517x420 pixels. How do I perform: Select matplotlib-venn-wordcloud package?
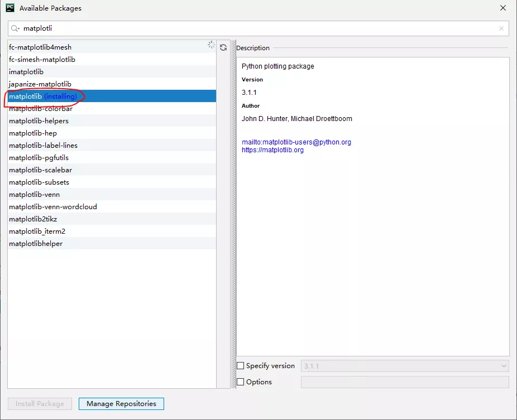click(112, 206)
